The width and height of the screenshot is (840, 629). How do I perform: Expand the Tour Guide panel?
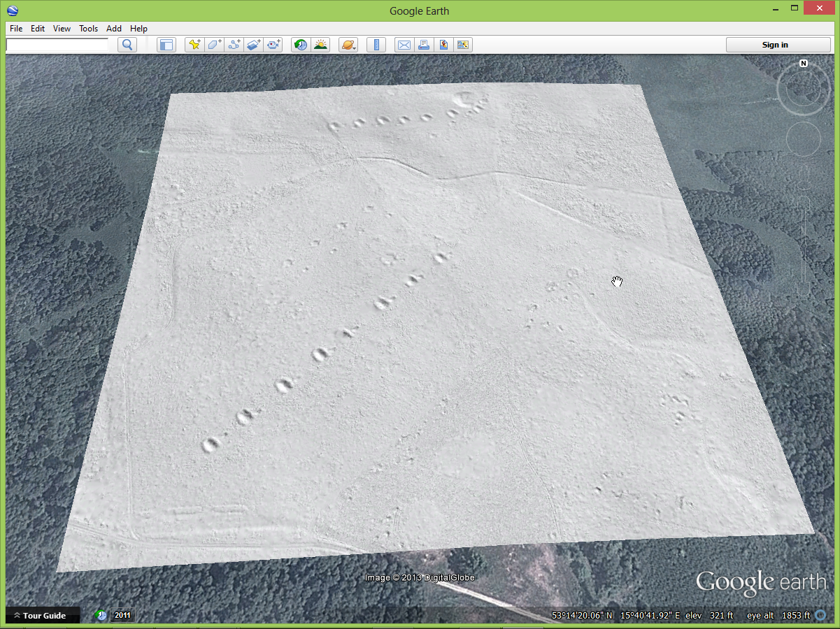(43, 616)
